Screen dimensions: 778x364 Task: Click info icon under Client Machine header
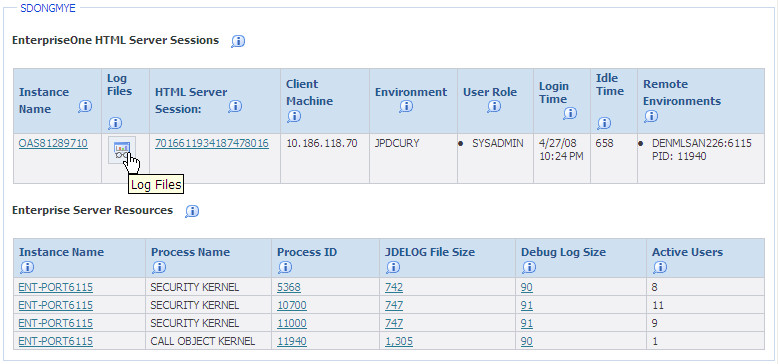coord(294,117)
